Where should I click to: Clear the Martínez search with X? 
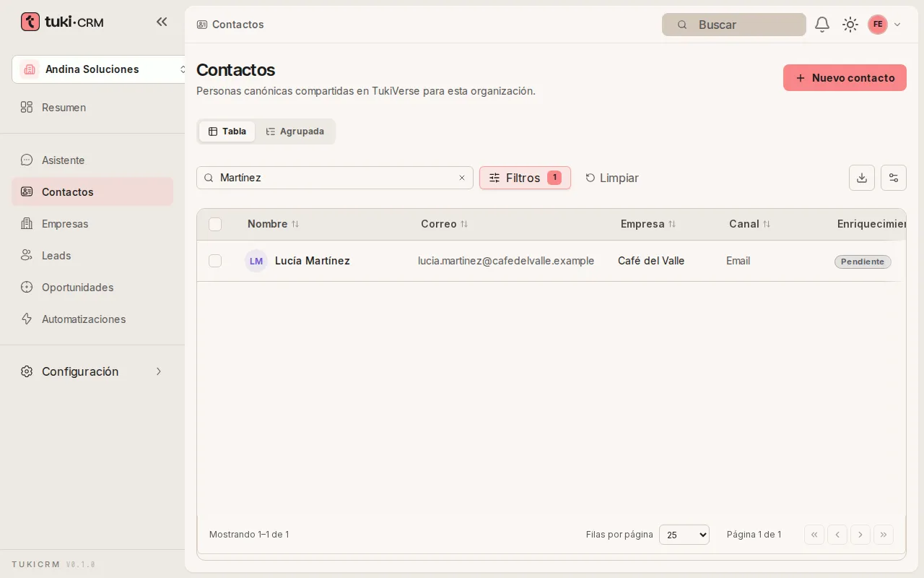click(x=462, y=178)
